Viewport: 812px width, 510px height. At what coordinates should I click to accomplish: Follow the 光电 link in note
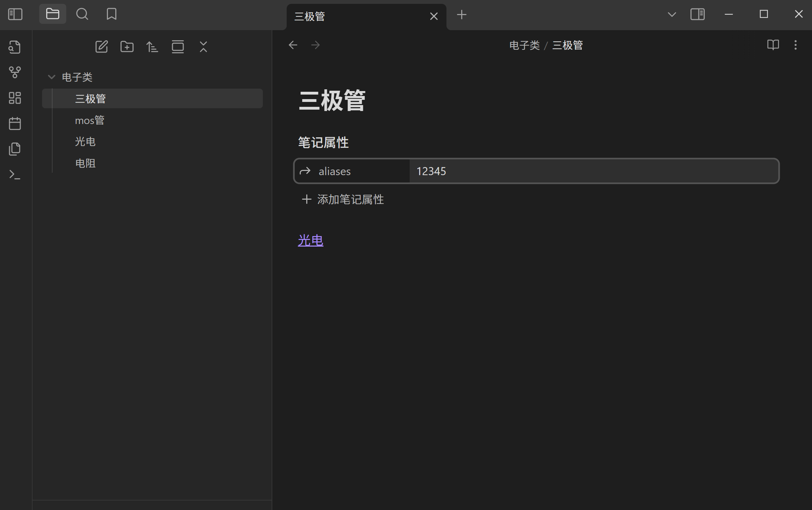[311, 241]
